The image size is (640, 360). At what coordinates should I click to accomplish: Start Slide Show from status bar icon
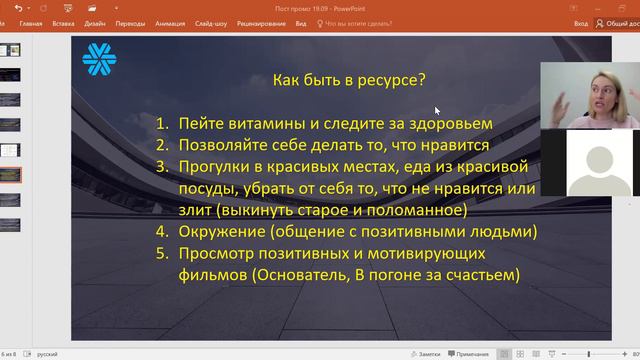[x=552, y=354]
